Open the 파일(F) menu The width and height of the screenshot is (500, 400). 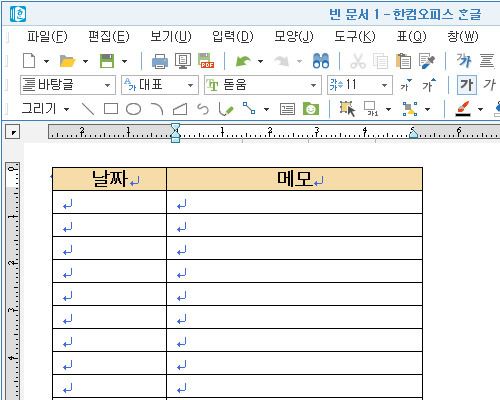47,36
